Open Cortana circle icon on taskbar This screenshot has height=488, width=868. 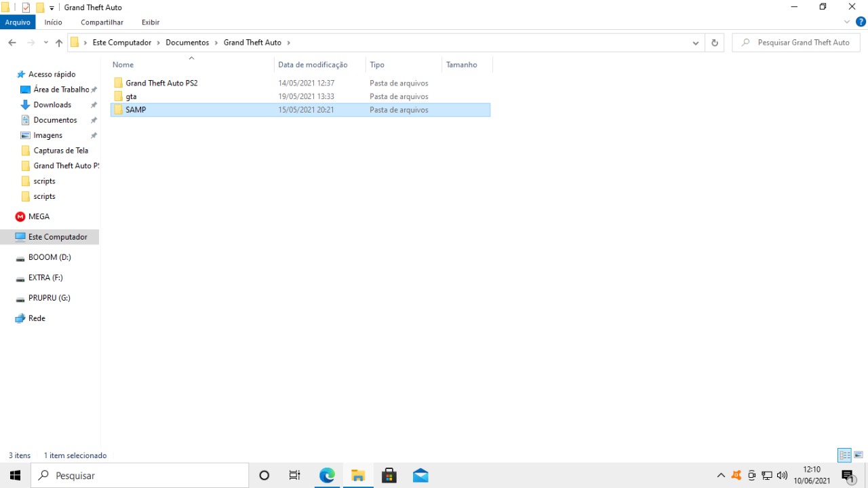click(264, 475)
